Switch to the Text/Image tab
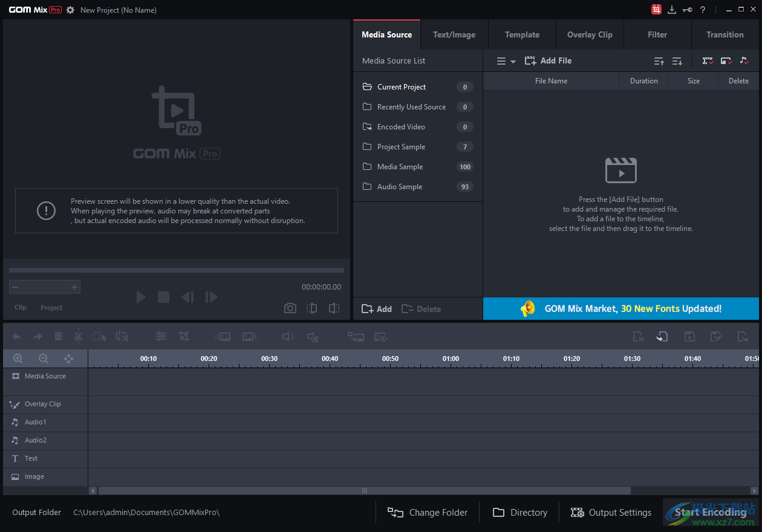 point(454,34)
